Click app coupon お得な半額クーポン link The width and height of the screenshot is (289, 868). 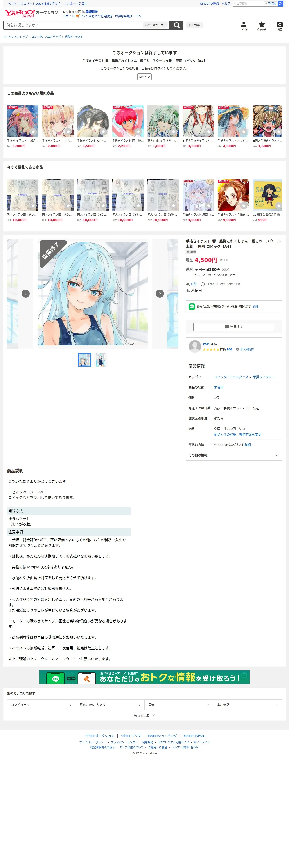[x=110, y=16]
